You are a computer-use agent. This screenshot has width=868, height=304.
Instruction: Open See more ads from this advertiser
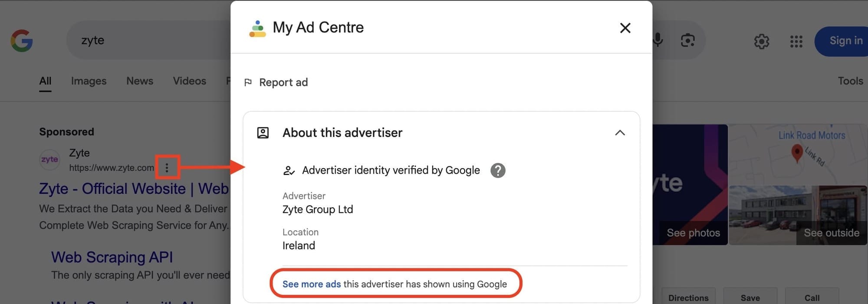pyautogui.click(x=311, y=284)
